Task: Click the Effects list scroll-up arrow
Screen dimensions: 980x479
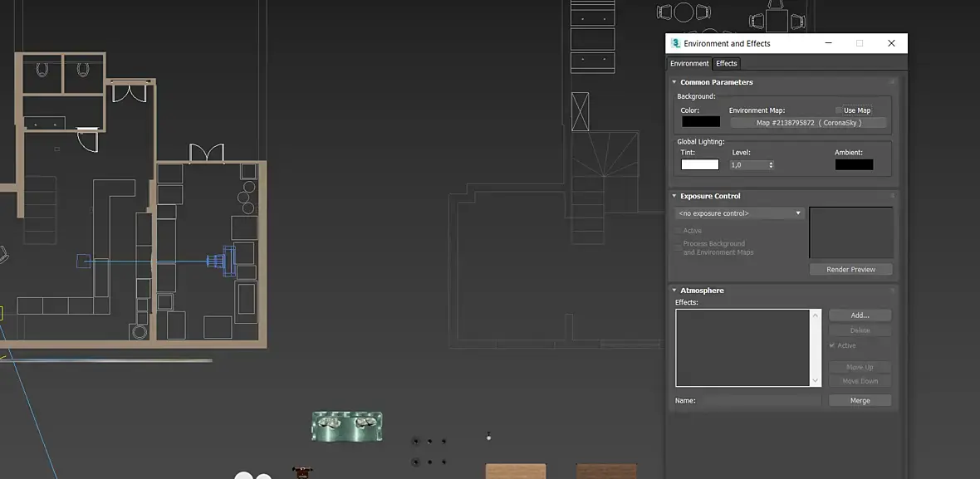Action: click(815, 315)
